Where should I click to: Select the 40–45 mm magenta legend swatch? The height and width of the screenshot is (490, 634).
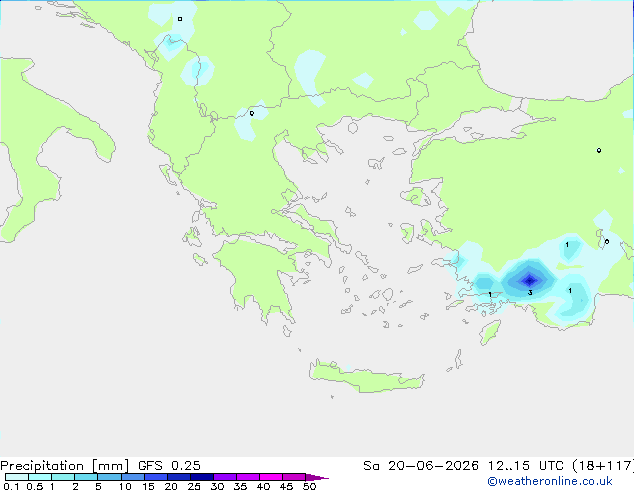click(x=271, y=477)
